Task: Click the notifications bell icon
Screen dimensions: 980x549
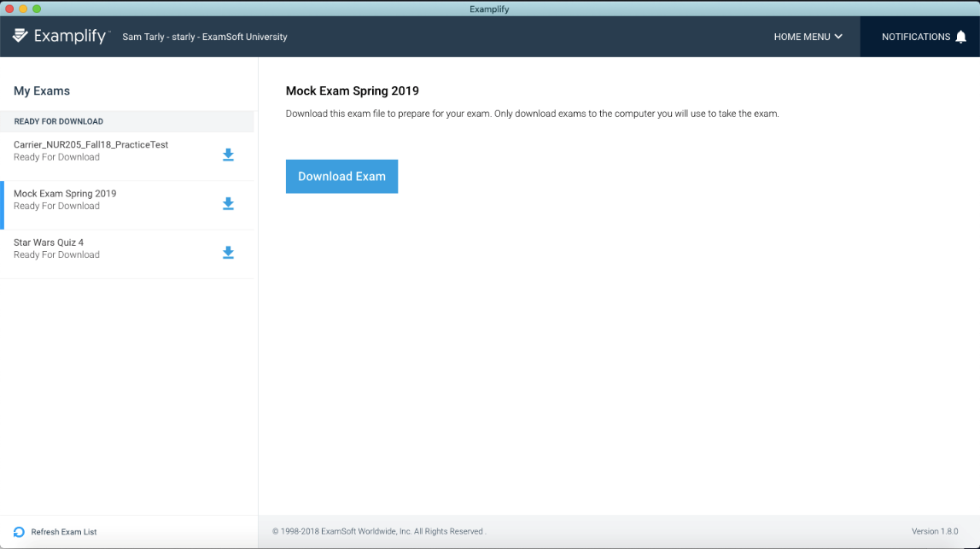Action: [960, 37]
